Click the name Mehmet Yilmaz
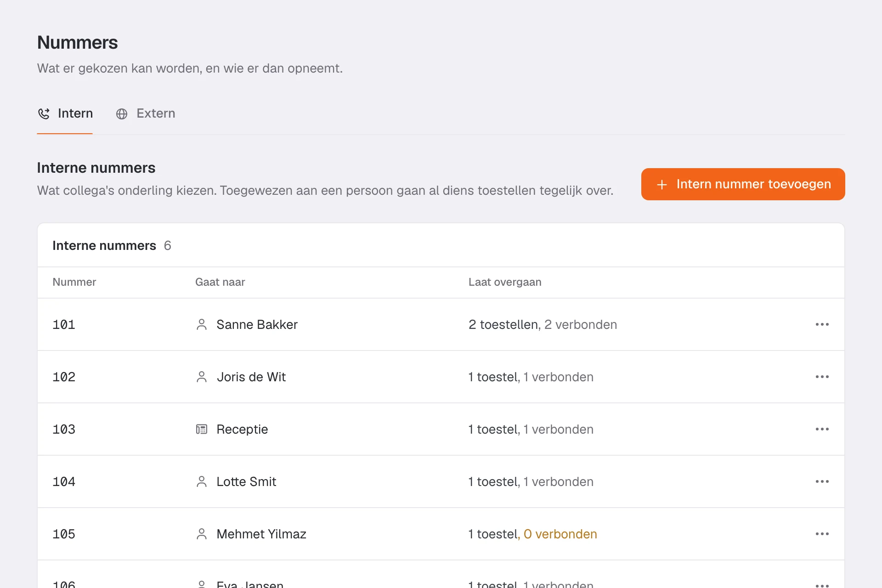Image resolution: width=882 pixels, height=588 pixels. coord(261,534)
